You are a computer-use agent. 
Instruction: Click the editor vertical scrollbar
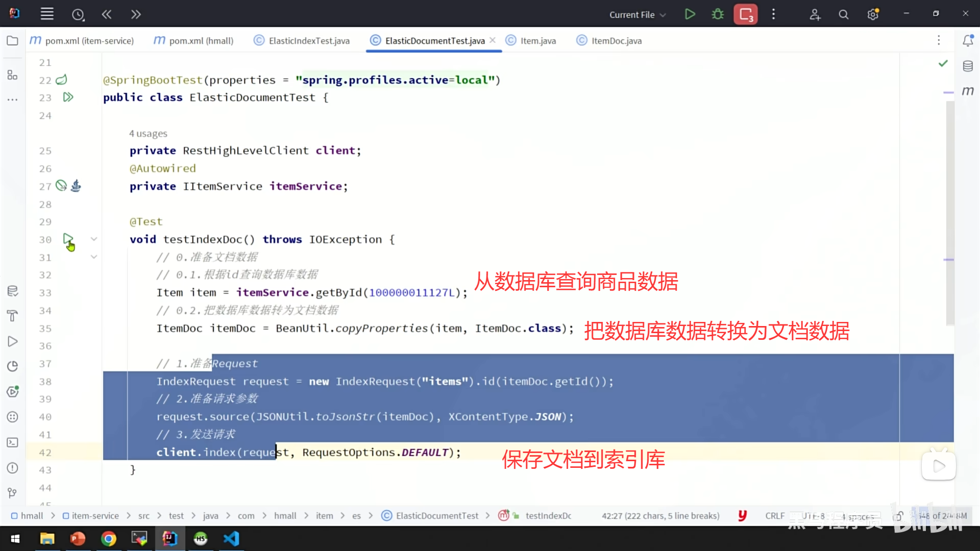click(949, 214)
